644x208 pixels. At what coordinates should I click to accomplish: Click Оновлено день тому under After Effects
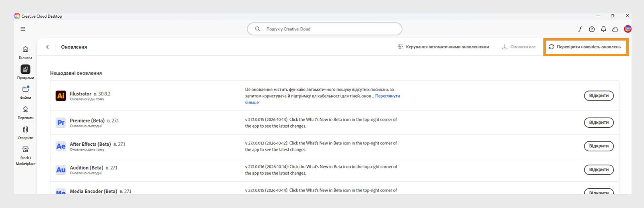87,150
